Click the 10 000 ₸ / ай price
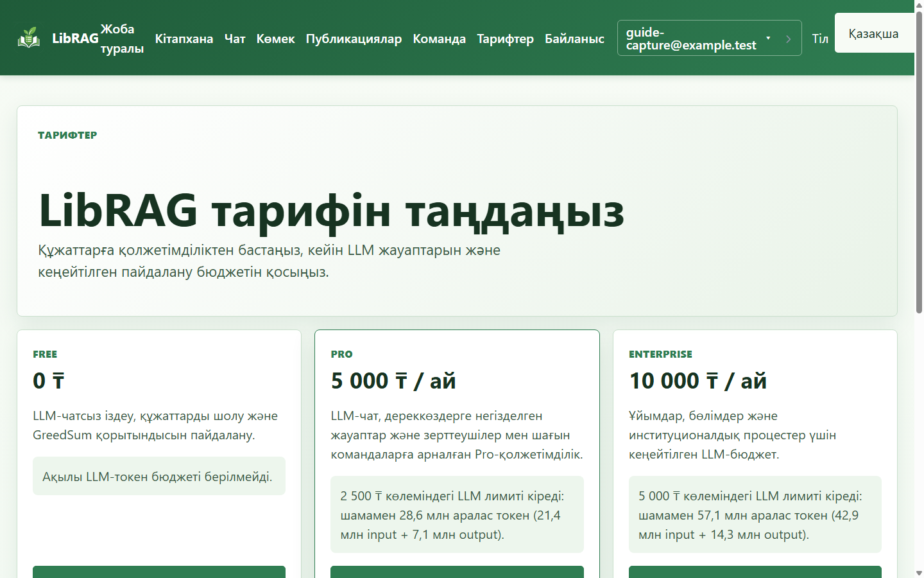The height and width of the screenshot is (578, 924). [697, 381]
